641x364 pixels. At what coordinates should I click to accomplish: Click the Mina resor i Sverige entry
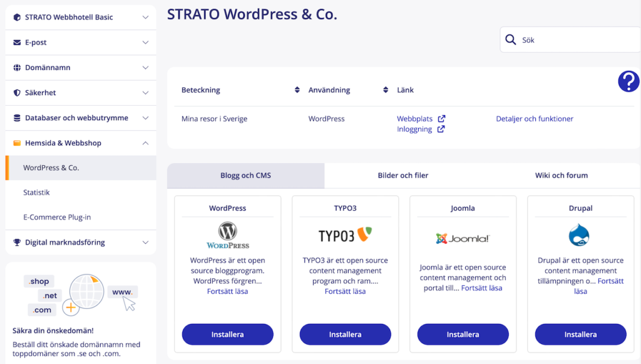(x=214, y=119)
